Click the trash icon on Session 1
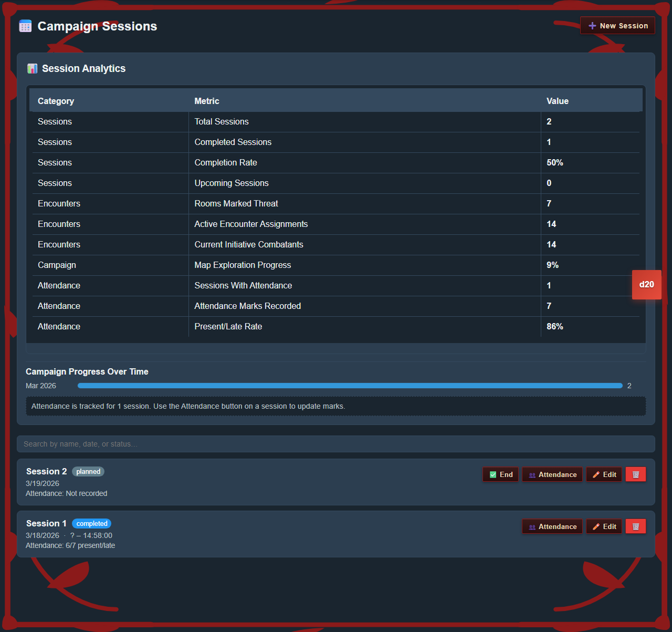 tap(635, 526)
